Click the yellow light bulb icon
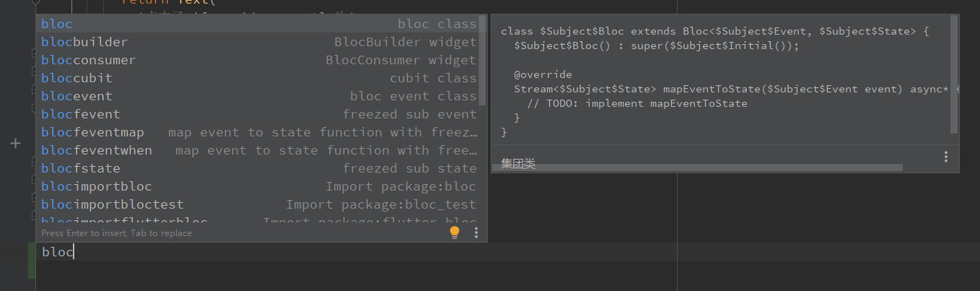The width and height of the screenshot is (980, 291). pos(455,233)
